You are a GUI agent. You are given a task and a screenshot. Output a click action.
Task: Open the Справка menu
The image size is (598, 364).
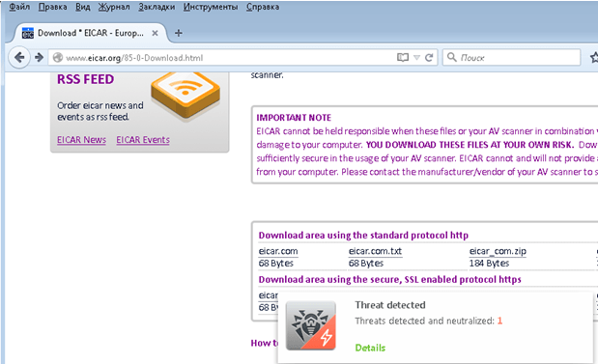(263, 7)
